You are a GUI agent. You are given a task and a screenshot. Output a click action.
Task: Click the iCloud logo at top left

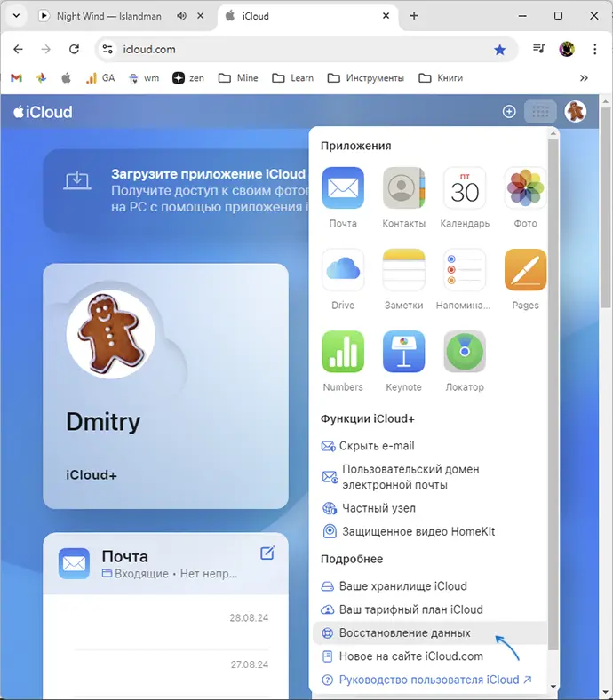pos(43,112)
